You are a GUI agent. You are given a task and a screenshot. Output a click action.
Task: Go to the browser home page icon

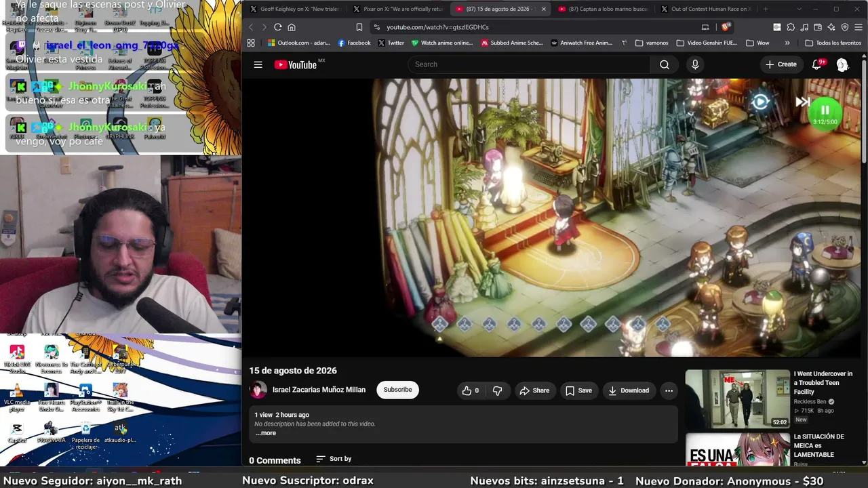click(x=292, y=27)
